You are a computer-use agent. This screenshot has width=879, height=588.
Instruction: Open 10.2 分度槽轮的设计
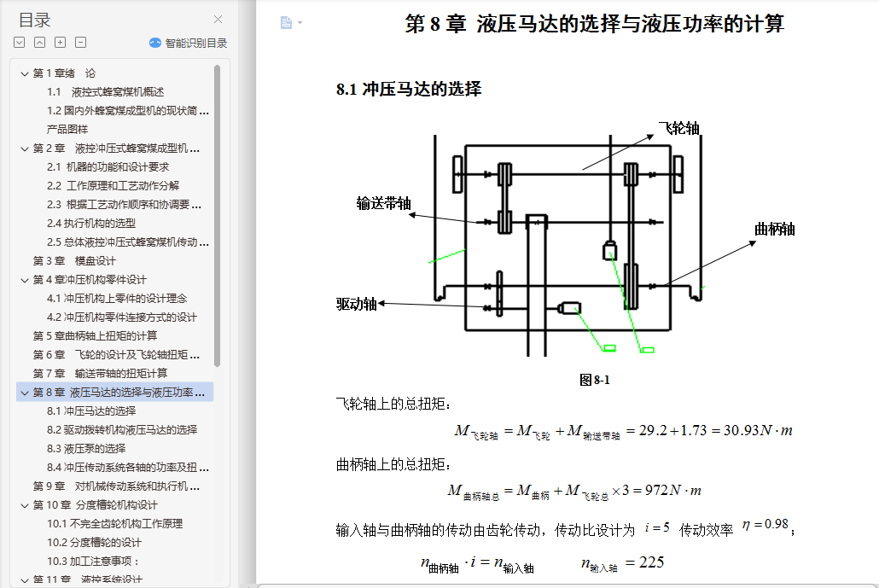pos(94,543)
